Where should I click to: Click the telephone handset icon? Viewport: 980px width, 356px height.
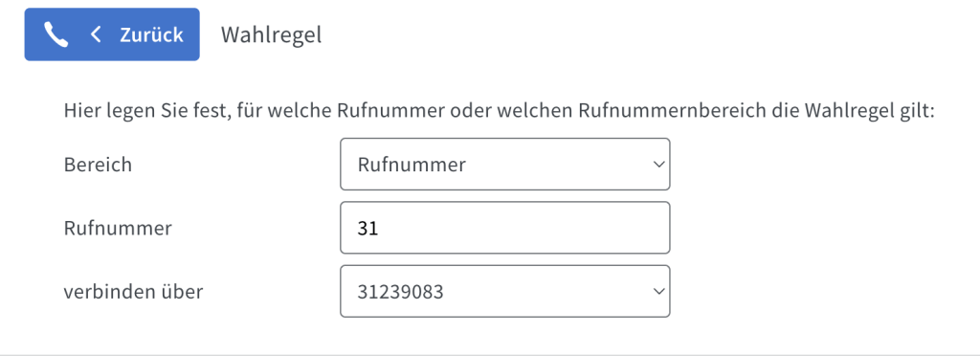56,34
